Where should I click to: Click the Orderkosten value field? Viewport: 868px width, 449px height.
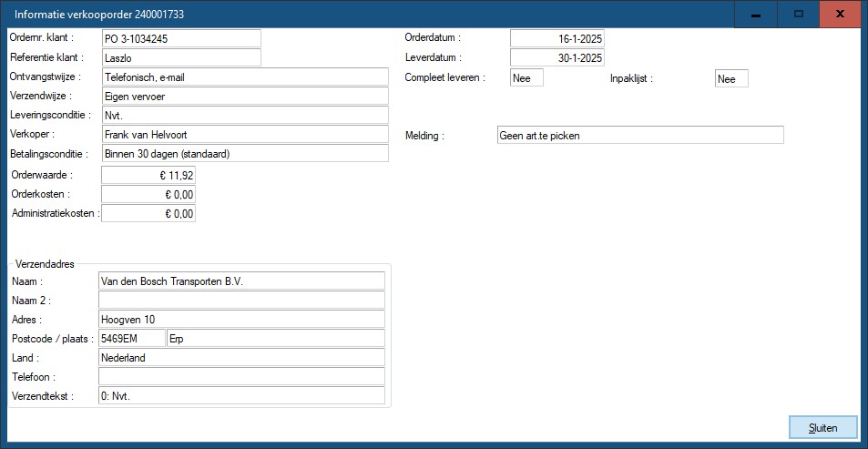(x=148, y=194)
